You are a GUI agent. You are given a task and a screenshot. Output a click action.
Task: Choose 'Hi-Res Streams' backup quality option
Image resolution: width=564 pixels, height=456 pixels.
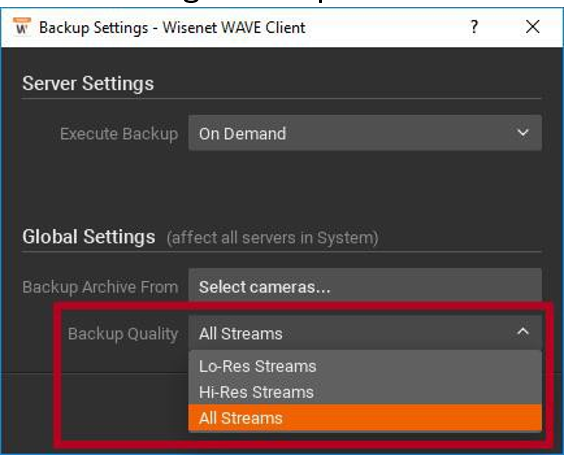click(x=365, y=392)
